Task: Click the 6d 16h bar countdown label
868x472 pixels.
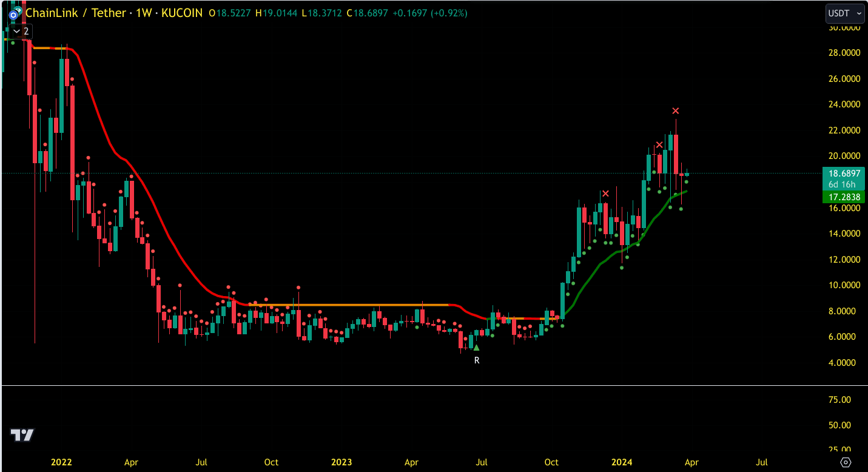Action: pos(842,184)
